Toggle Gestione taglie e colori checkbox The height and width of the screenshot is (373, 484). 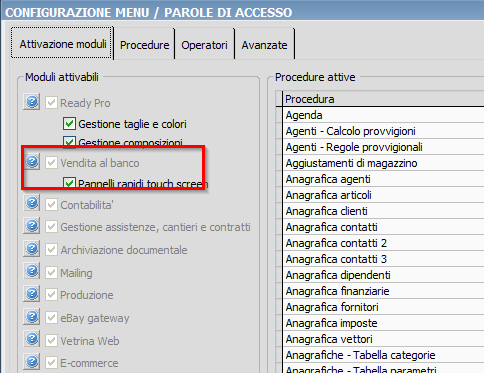(x=69, y=124)
